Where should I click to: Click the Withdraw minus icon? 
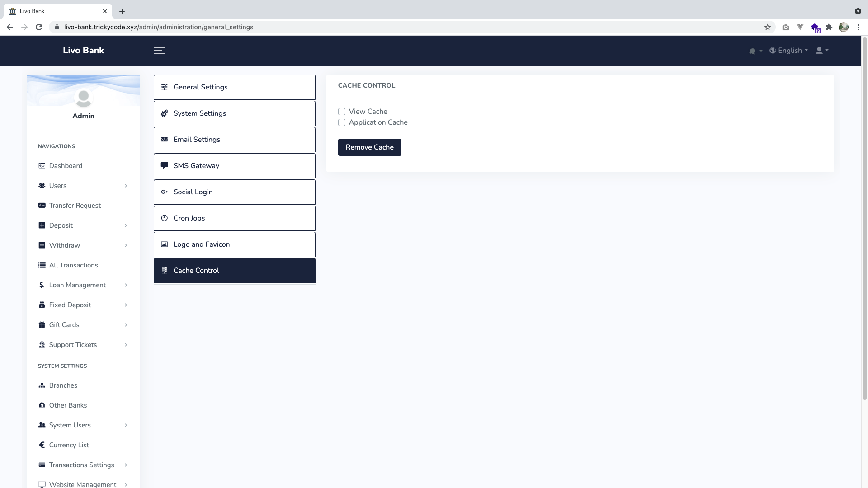coord(42,245)
